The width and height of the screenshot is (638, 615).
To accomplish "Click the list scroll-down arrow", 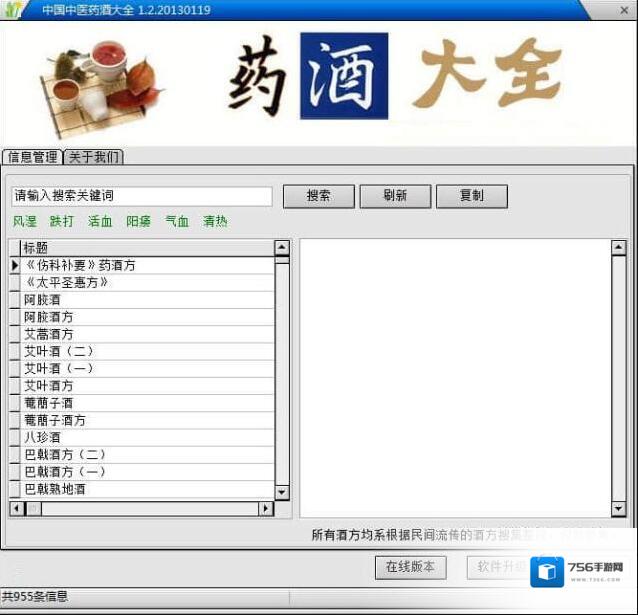I will [x=282, y=492].
